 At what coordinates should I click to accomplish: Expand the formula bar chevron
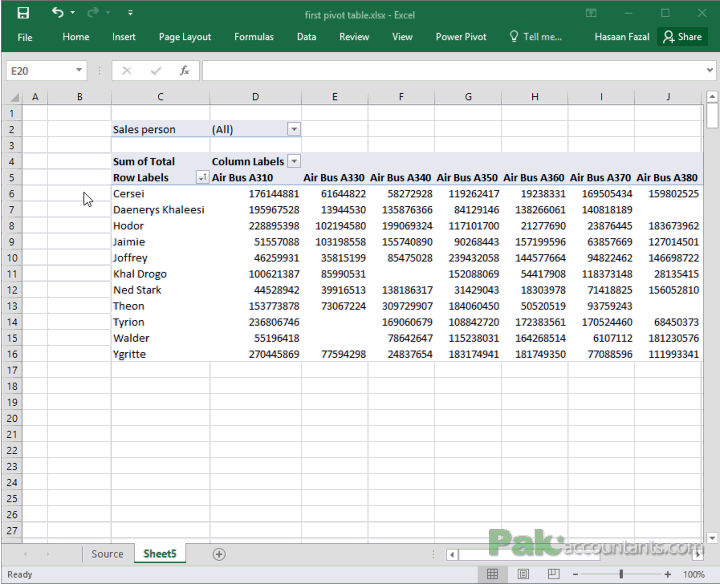[x=710, y=70]
